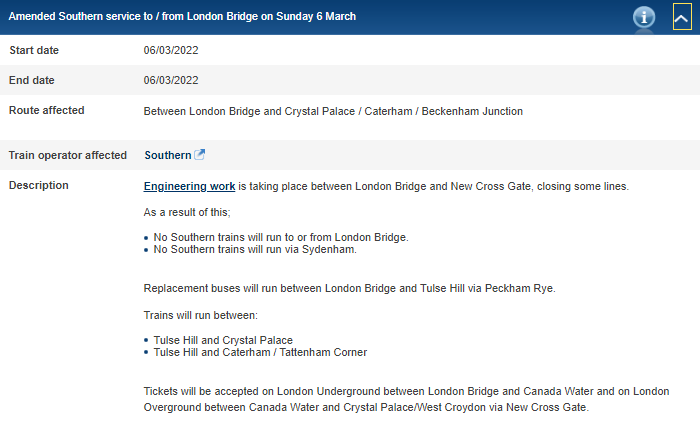The width and height of the screenshot is (700, 424).
Task: Open the Southern train operator link
Action: pos(168,155)
